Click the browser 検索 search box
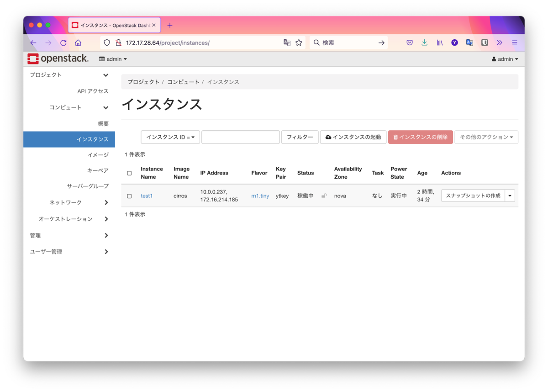 coord(349,42)
